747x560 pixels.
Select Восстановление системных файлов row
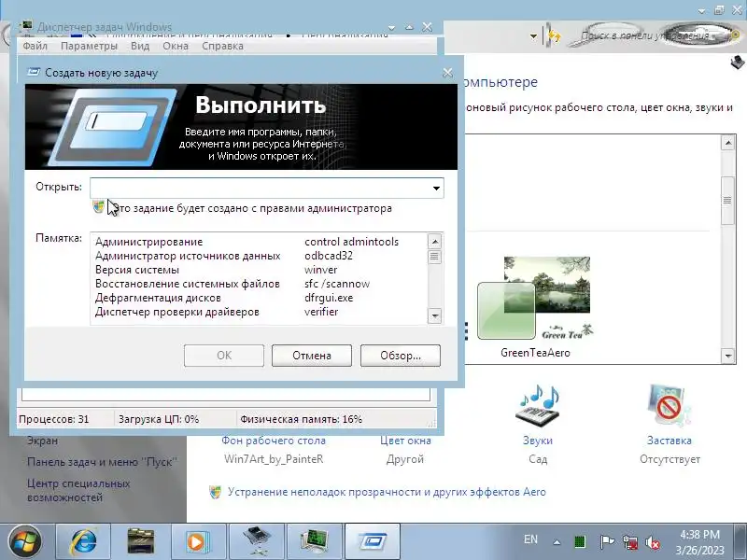click(260, 284)
